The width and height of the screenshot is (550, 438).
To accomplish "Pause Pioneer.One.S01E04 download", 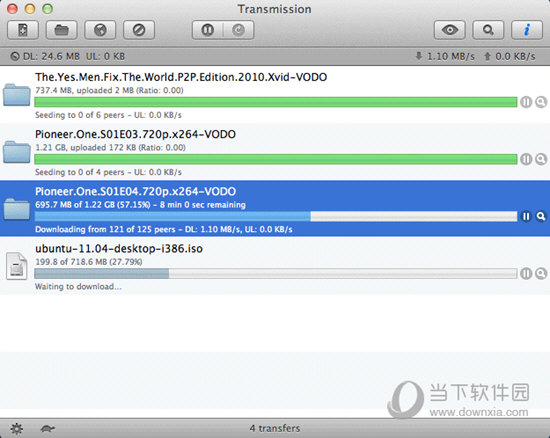I will 526,216.
